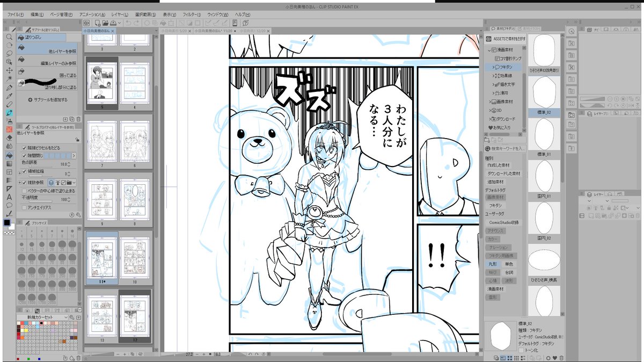
Task: Expand the 漫画素材 tree node
Action: [x=489, y=49]
